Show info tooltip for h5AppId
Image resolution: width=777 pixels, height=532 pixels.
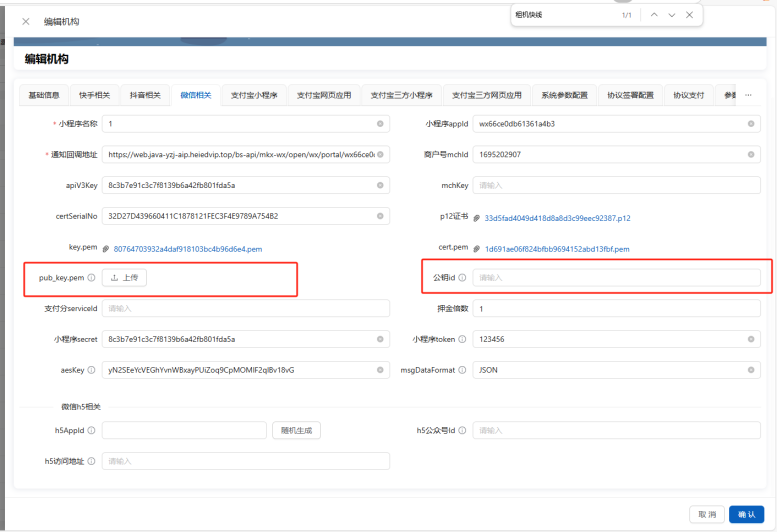coord(91,430)
